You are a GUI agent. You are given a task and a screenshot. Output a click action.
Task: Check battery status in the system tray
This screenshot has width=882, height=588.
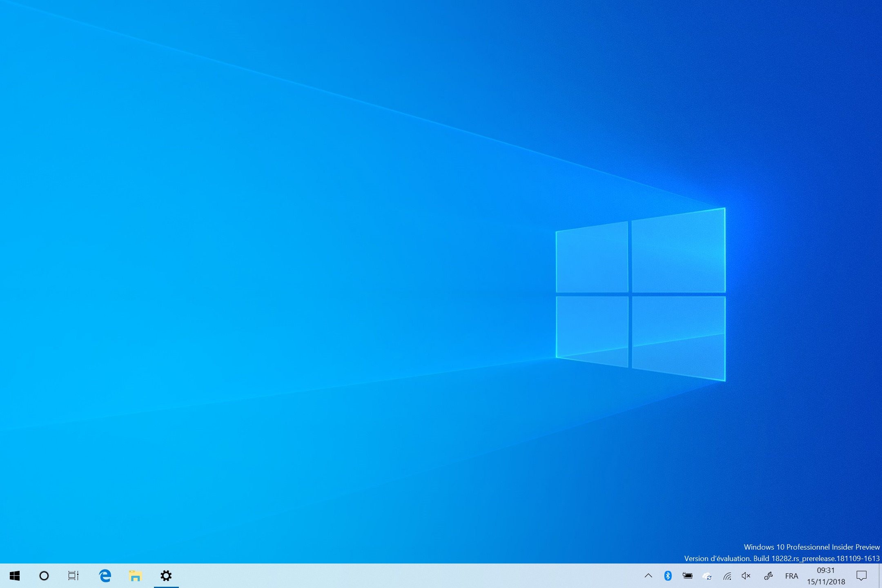tap(688, 576)
